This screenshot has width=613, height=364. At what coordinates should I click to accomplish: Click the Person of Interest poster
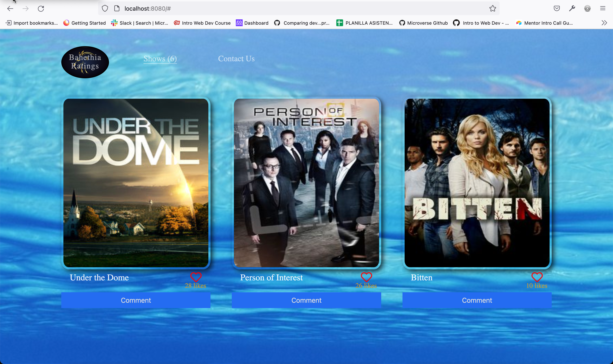(x=306, y=183)
